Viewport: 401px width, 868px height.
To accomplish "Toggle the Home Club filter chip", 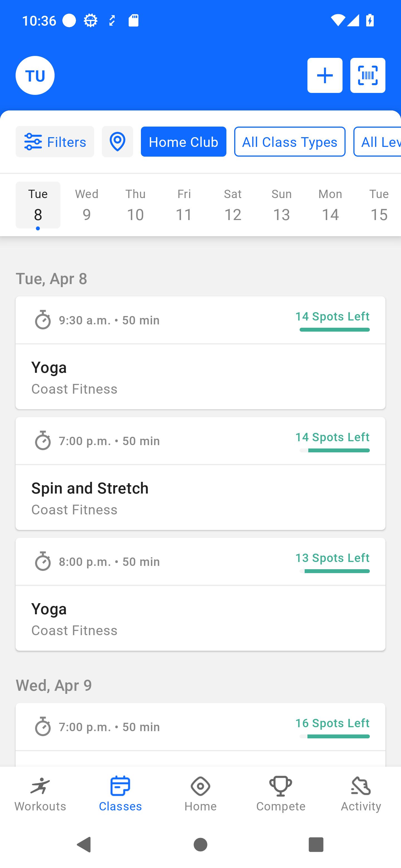I will 184,142.
